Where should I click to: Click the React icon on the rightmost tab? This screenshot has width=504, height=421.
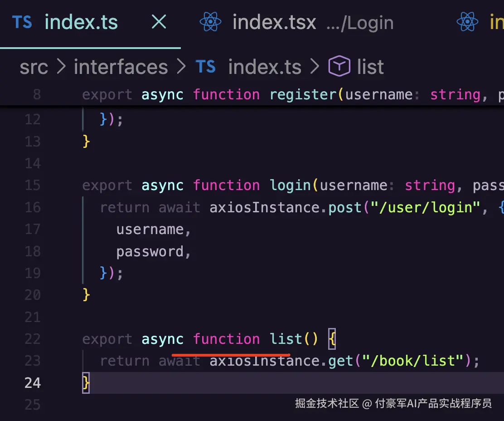pyautogui.click(x=467, y=22)
